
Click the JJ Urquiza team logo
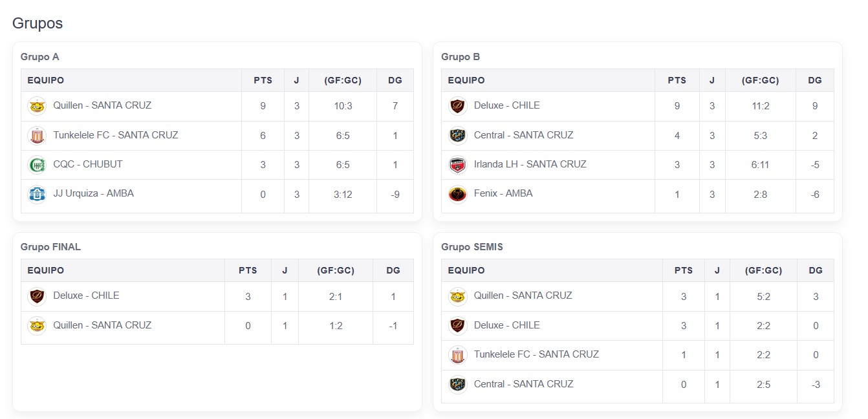click(x=38, y=194)
